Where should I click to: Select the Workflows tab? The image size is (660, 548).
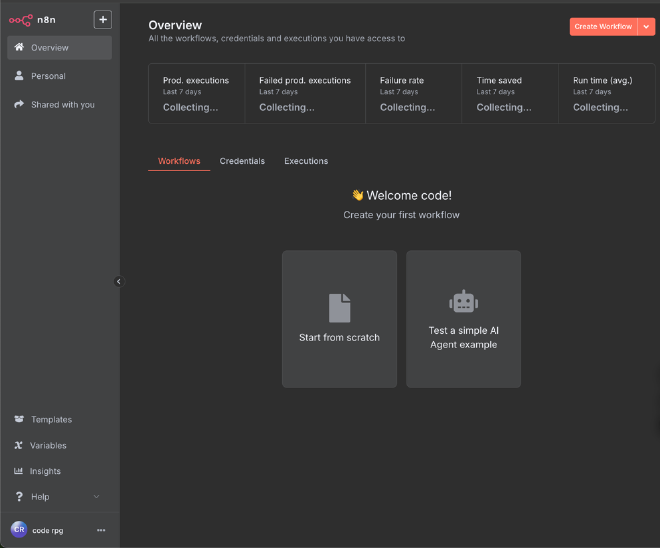pyautogui.click(x=179, y=161)
